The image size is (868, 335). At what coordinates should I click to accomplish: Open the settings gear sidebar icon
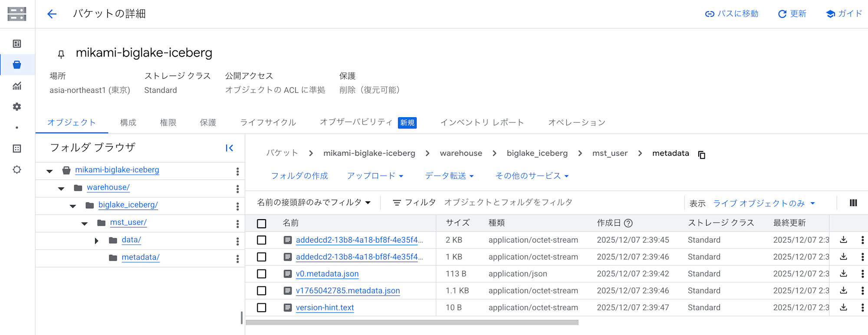tap(17, 107)
